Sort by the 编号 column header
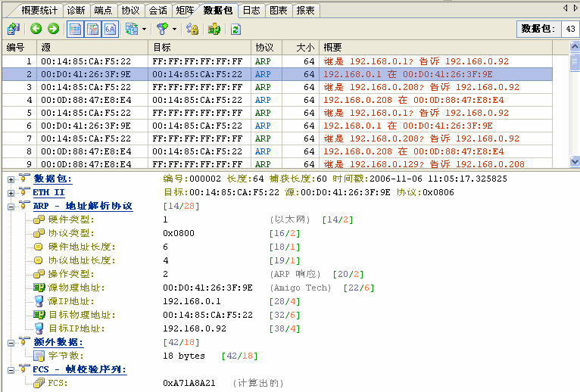Viewport: 580px width, 392px height. tap(19, 48)
